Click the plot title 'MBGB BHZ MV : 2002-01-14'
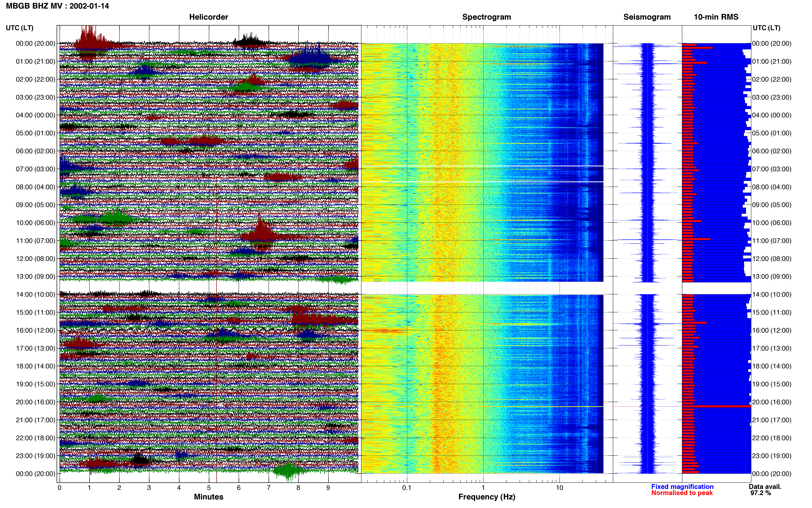 coord(57,6)
